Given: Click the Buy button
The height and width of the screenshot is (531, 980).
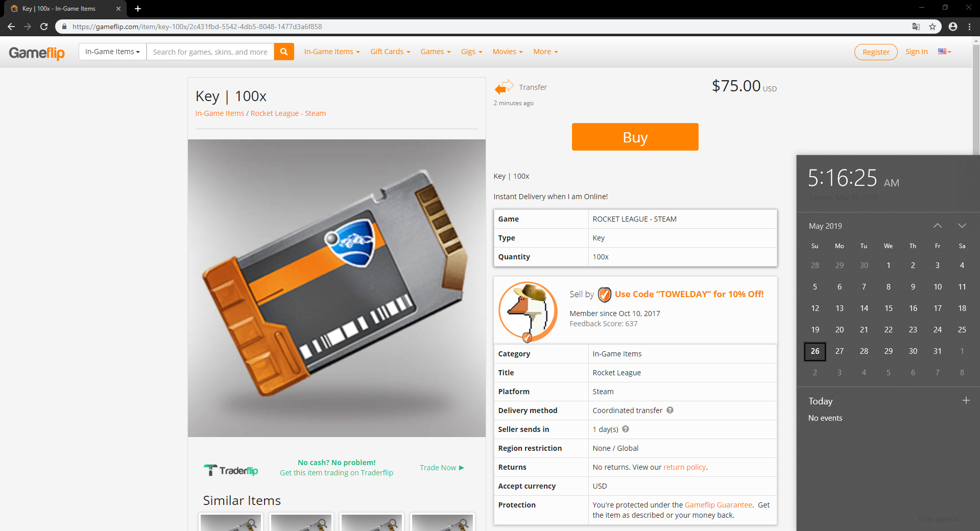Looking at the screenshot, I should [x=635, y=137].
